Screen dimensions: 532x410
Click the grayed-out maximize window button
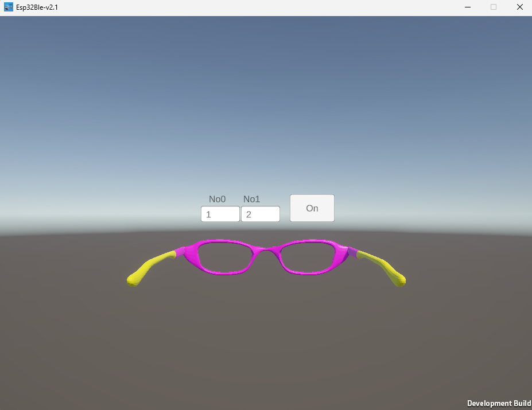pyautogui.click(x=493, y=7)
